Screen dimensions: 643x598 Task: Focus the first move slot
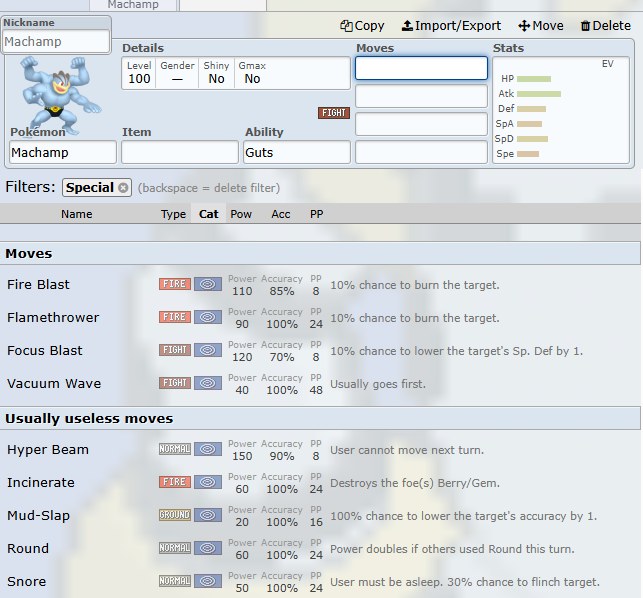click(x=421, y=68)
